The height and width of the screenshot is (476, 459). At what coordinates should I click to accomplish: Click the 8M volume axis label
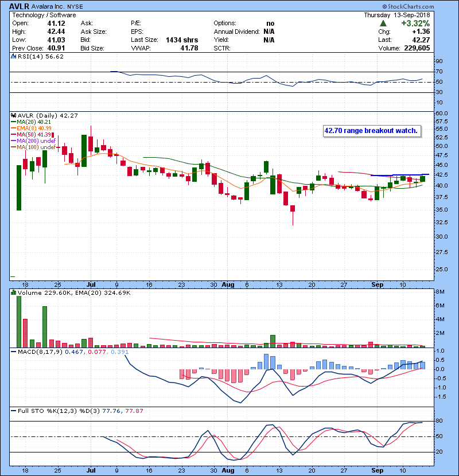[x=440, y=292]
